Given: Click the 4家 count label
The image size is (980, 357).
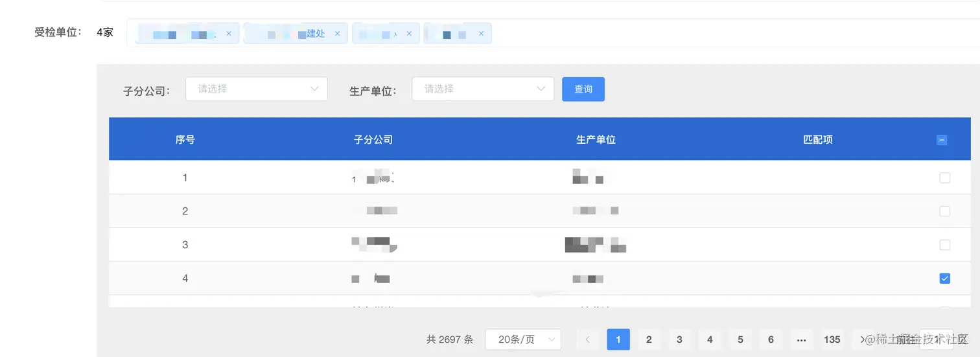Looking at the screenshot, I should coord(105,32).
